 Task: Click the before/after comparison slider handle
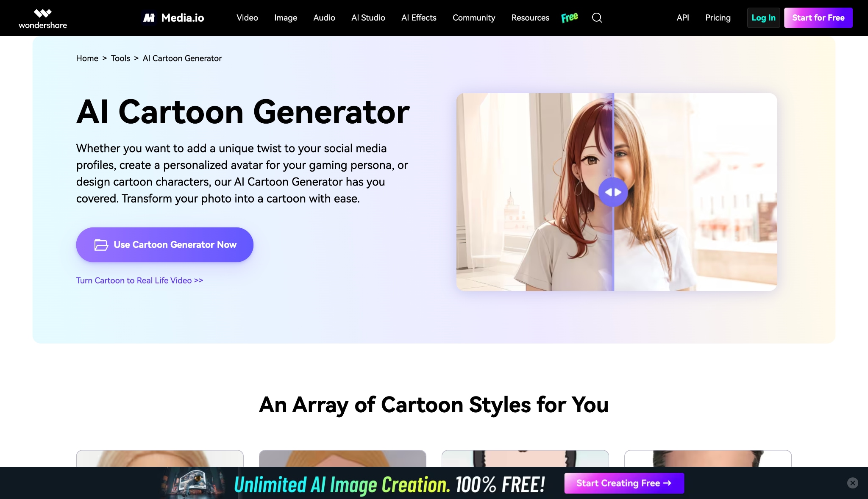(613, 192)
